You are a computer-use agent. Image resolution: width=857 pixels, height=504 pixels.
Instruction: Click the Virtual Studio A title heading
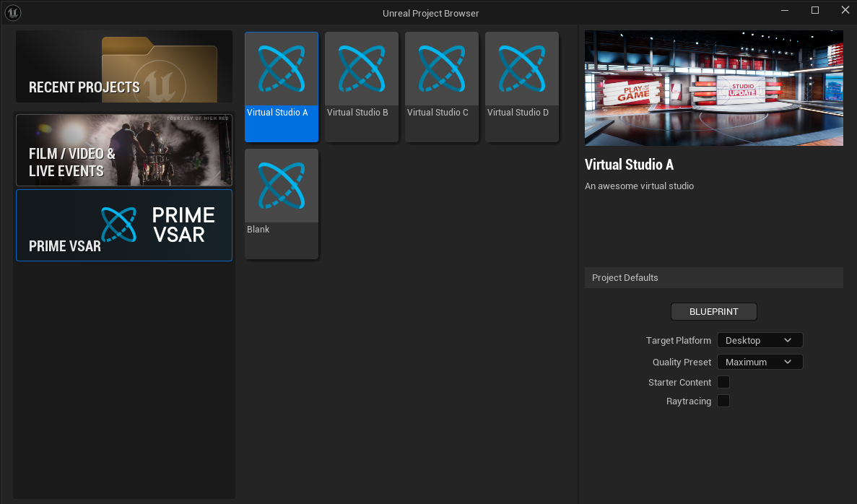click(629, 165)
